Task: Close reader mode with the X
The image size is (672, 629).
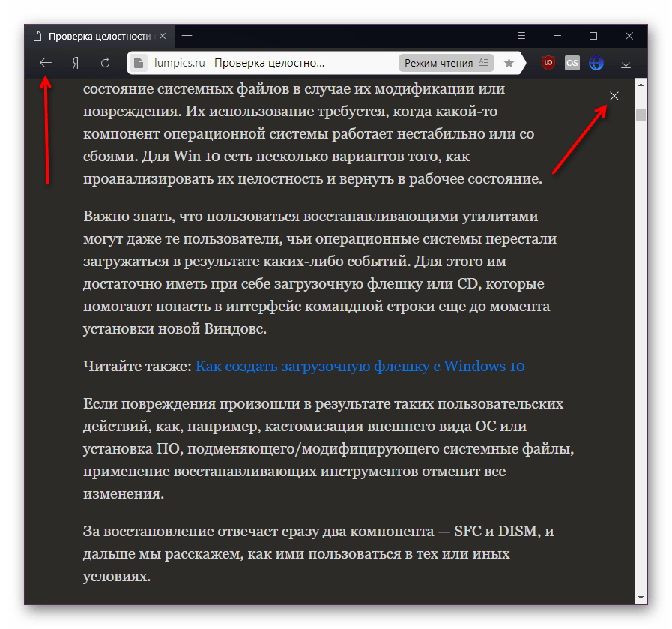Action: 614,96
